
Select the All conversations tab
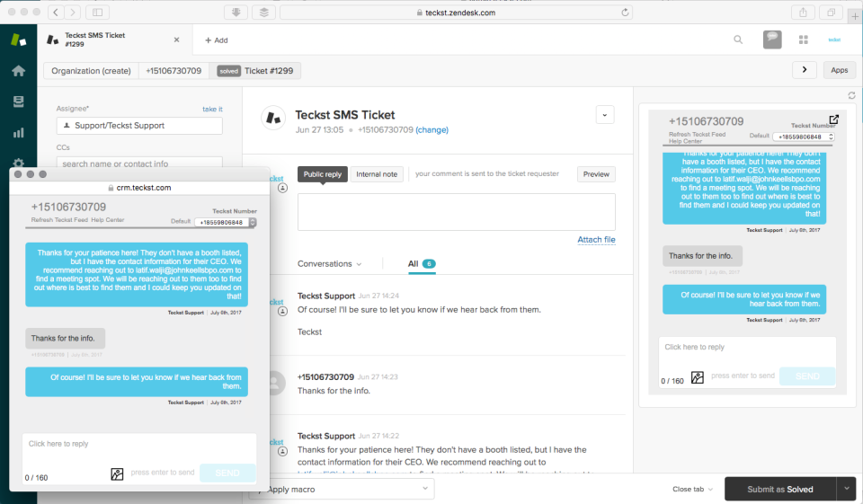pos(422,264)
